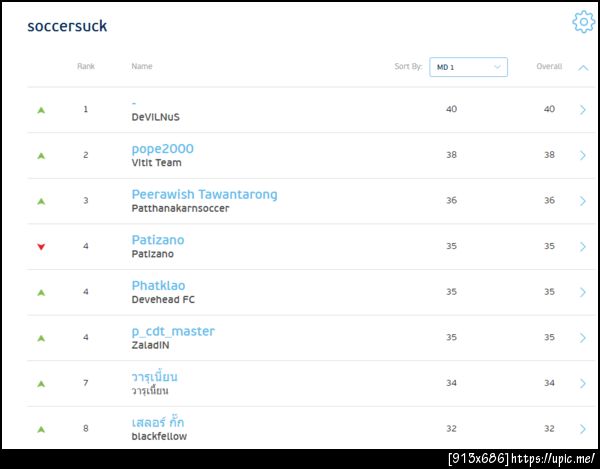The height and width of the screenshot is (469, 600).
Task: Click the Rank column header
Action: click(86, 67)
